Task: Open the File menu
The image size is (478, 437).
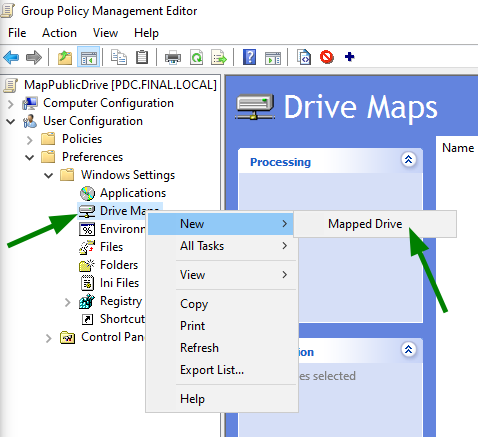Action: pyautogui.click(x=17, y=33)
